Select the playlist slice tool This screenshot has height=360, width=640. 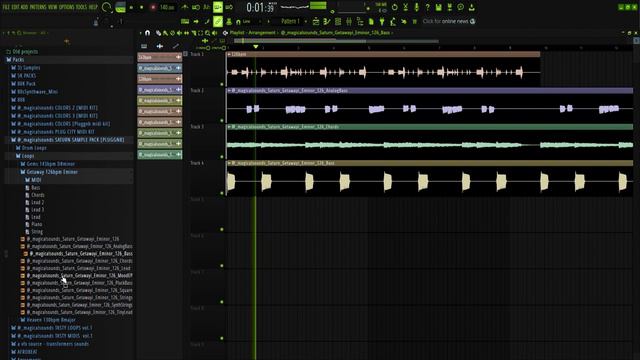pos(193,33)
